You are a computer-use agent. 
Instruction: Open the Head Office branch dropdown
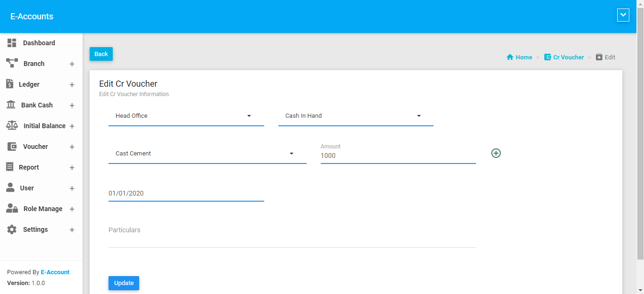(186, 116)
